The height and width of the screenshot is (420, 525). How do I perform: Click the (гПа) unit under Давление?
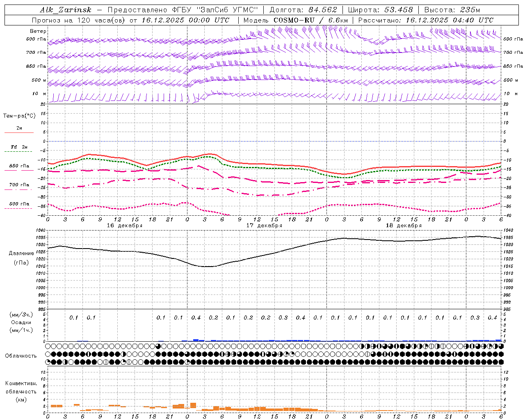(21, 263)
